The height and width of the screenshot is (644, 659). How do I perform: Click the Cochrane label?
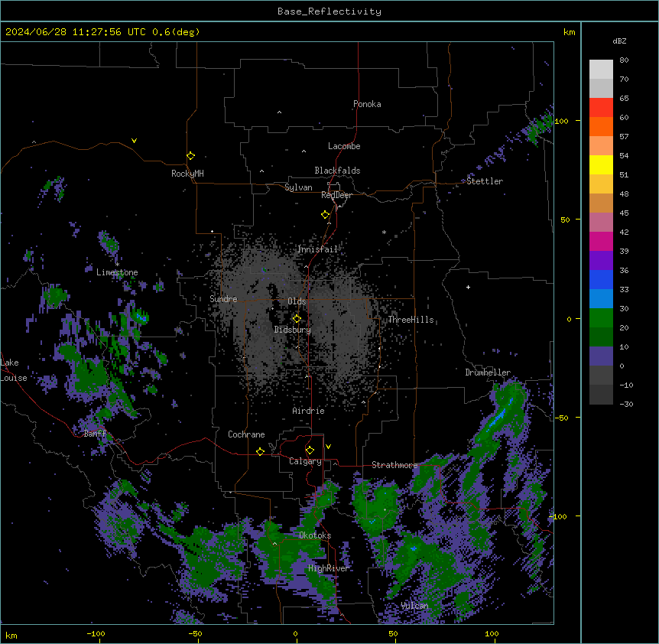246,434
